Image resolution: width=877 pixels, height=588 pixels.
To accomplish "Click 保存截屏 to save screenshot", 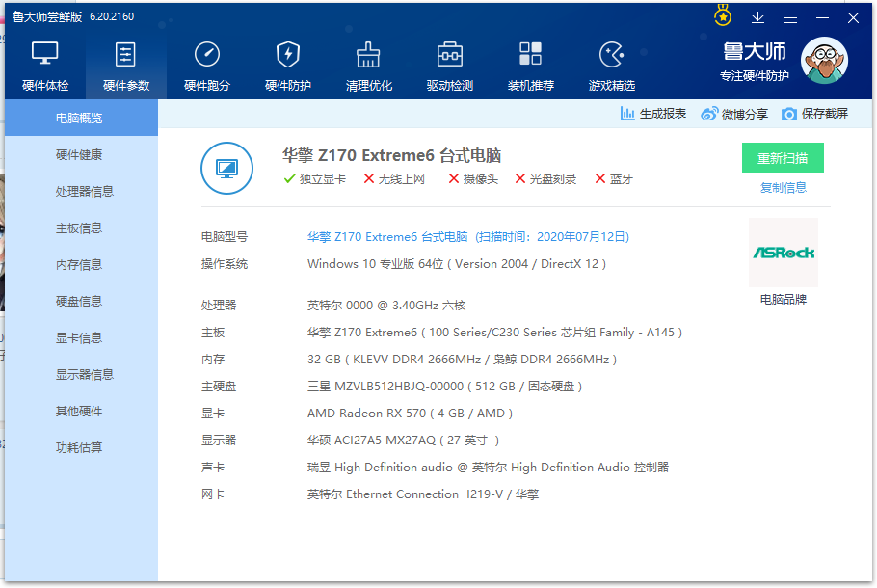I will 814,114.
